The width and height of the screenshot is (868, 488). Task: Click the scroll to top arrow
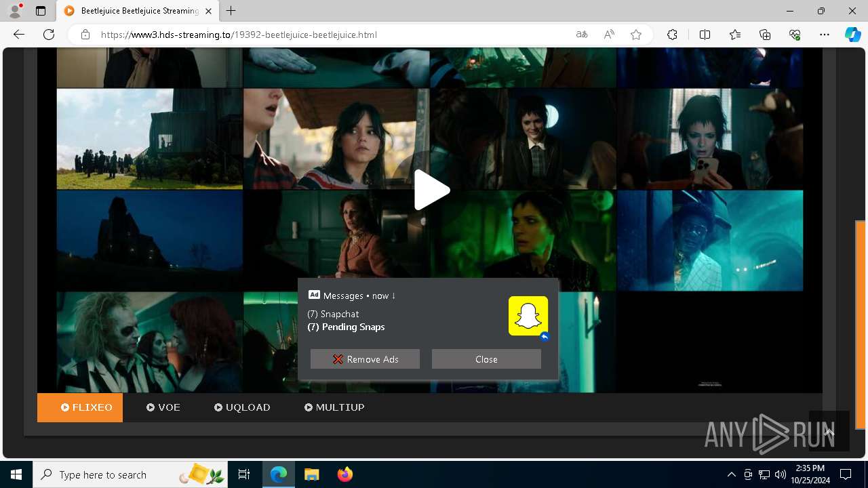829,431
